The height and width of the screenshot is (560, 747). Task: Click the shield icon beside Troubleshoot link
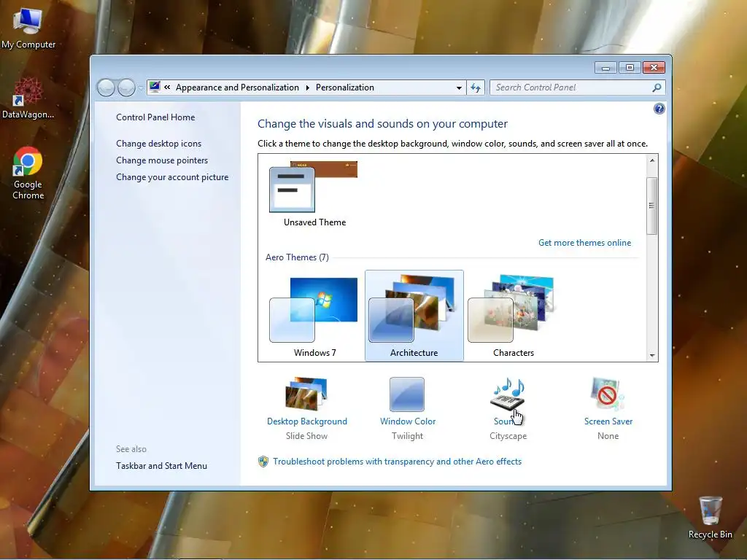(x=263, y=462)
